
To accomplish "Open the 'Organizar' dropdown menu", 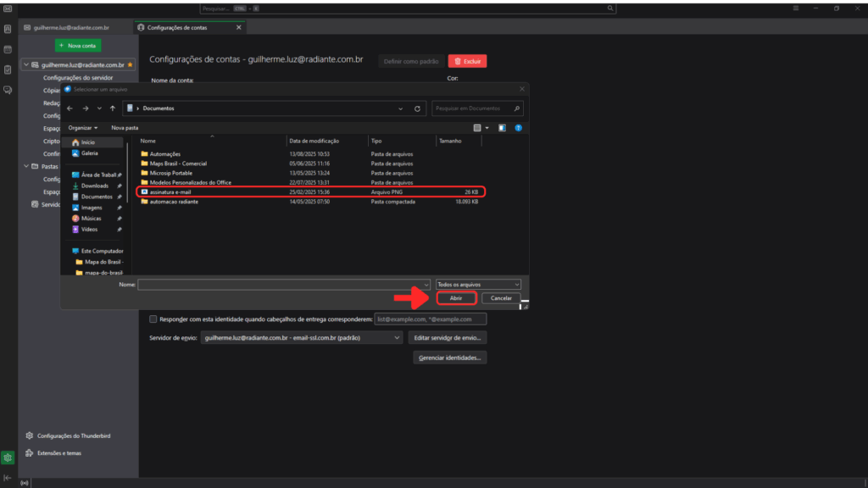I will [x=83, y=128].
